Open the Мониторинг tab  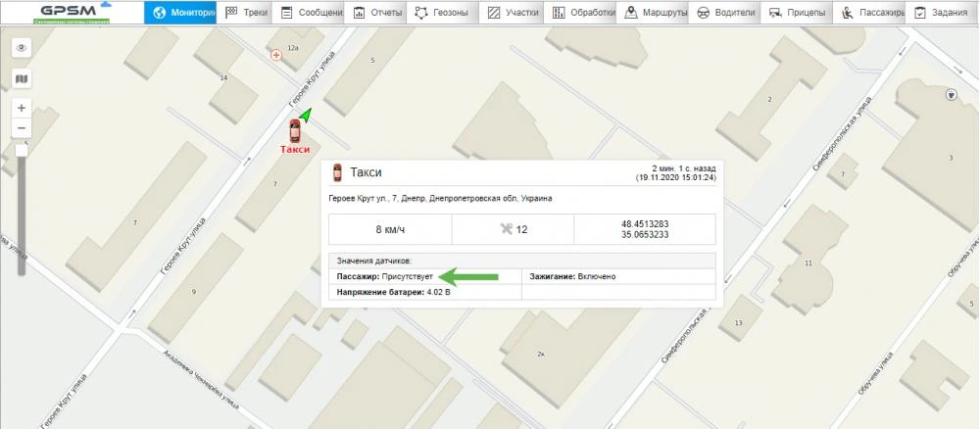click(x=180, y=13)
